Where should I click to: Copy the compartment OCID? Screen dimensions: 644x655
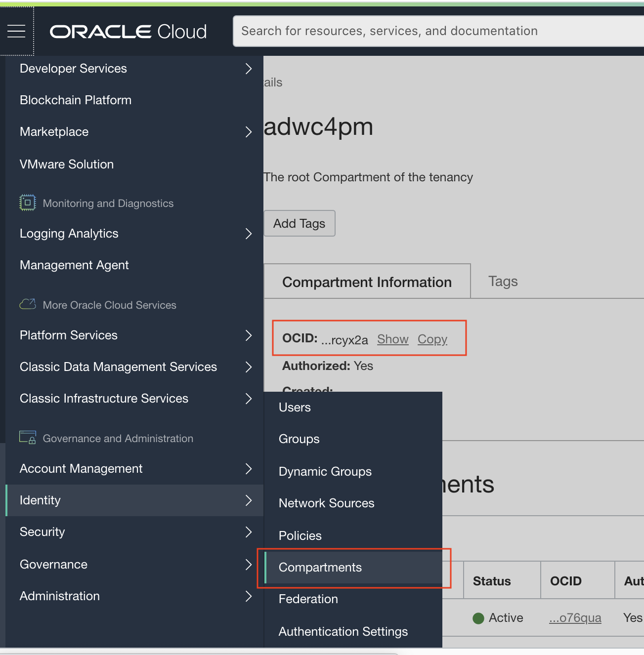coord(432,339)
